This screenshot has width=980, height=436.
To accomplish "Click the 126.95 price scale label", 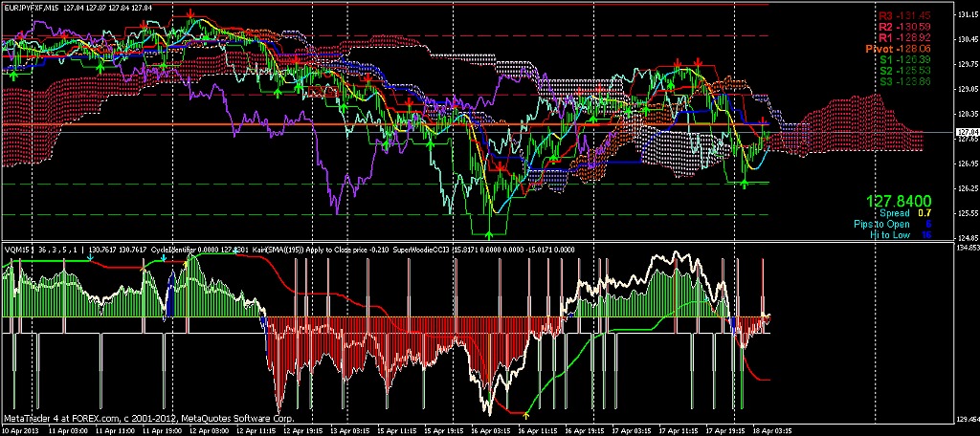I will click(967, 163).
